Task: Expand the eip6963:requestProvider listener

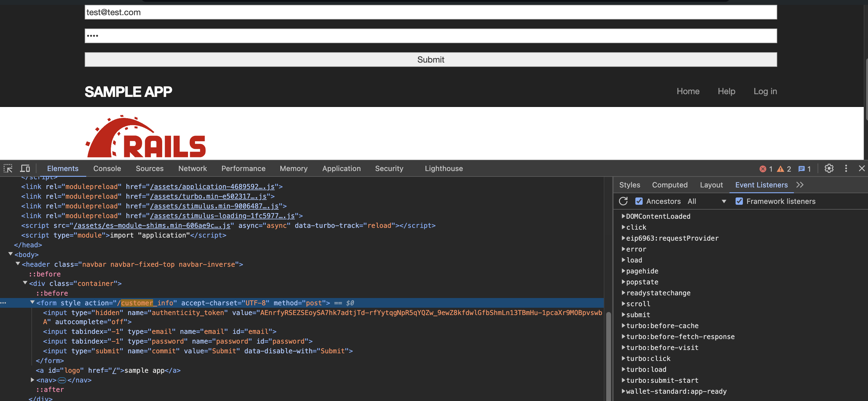Action: click(624, 238)
